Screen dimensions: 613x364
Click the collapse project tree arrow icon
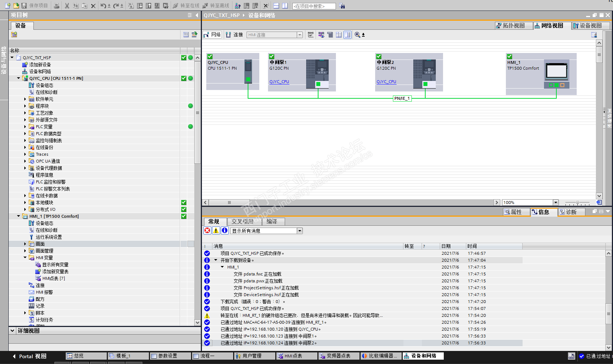coord(197,15)
